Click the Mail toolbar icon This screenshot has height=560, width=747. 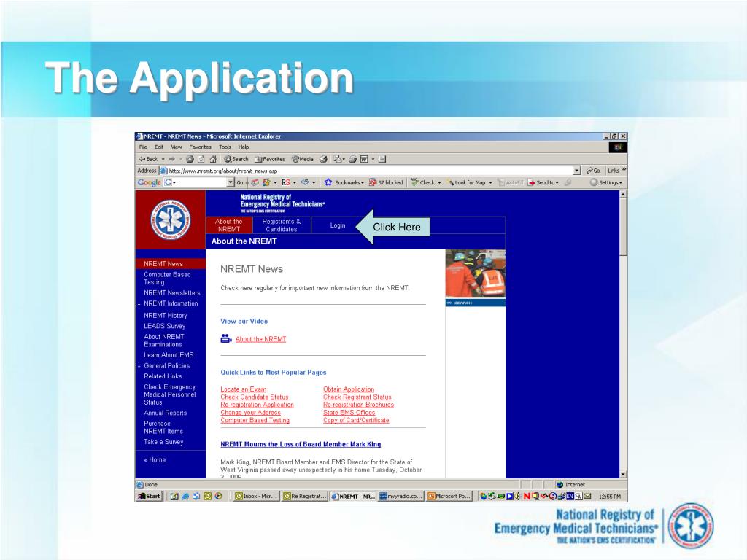point(337,159)
